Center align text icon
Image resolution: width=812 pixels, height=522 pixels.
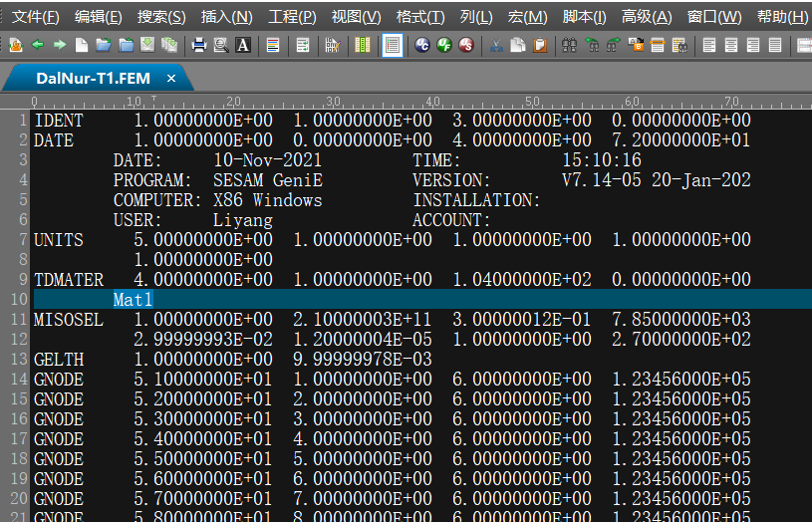(x=731, y=46)
